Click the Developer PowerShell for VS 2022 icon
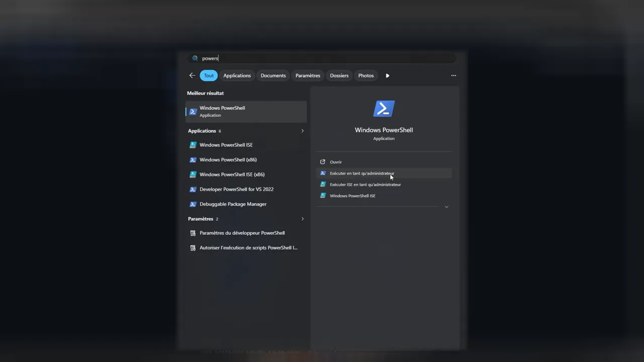The image size is (644, 362). [x=193, y=189]
